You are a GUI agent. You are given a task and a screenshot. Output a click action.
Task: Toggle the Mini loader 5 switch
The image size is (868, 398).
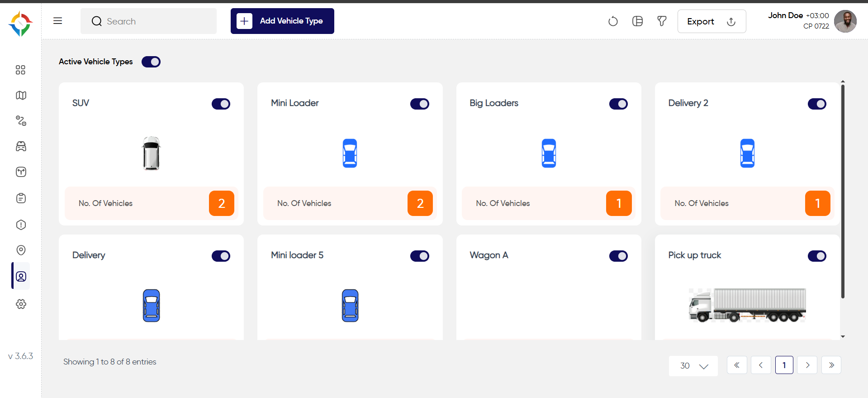pyautogui.click(x=419, y=256)
